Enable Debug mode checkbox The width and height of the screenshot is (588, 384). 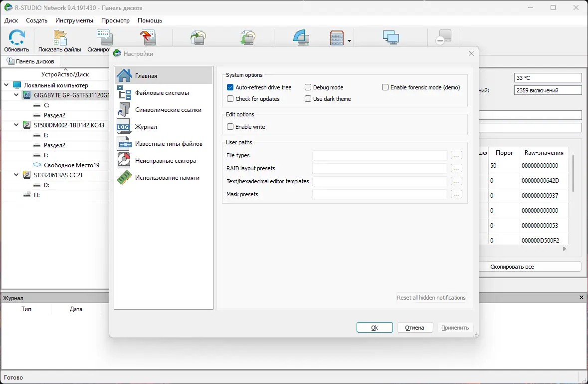tap(308, 87)
